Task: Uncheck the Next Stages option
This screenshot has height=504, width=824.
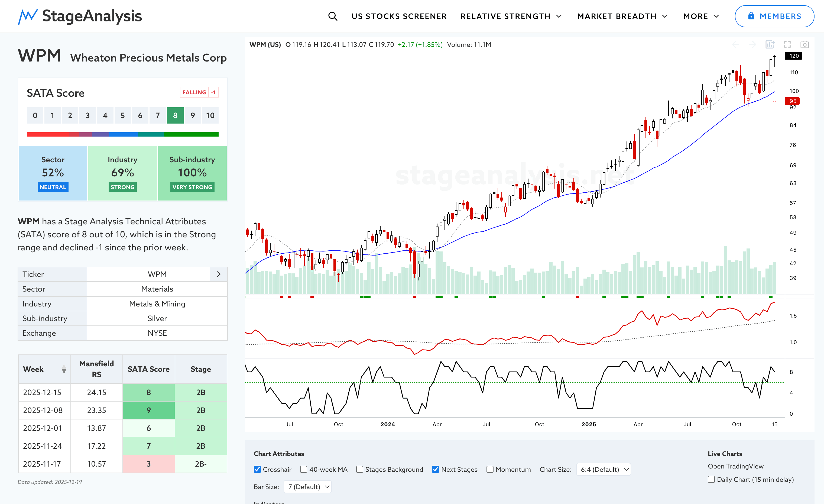Action: (x=435, y=469)
